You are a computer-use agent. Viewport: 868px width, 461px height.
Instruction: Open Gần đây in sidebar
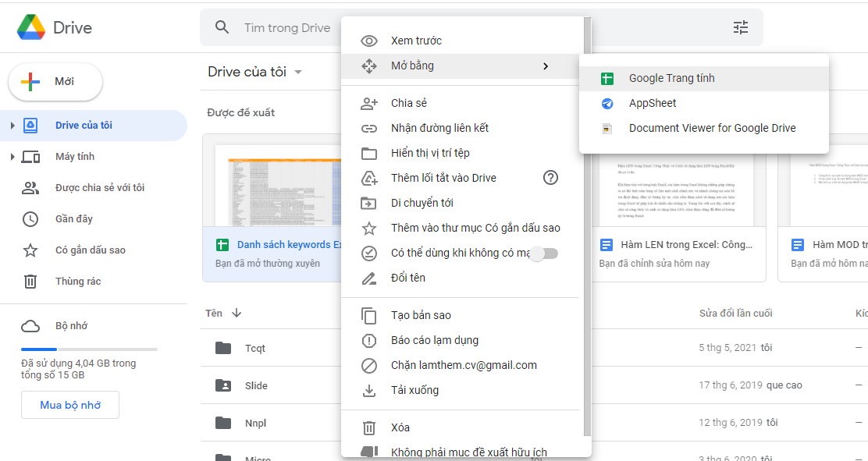click(93, 219)
